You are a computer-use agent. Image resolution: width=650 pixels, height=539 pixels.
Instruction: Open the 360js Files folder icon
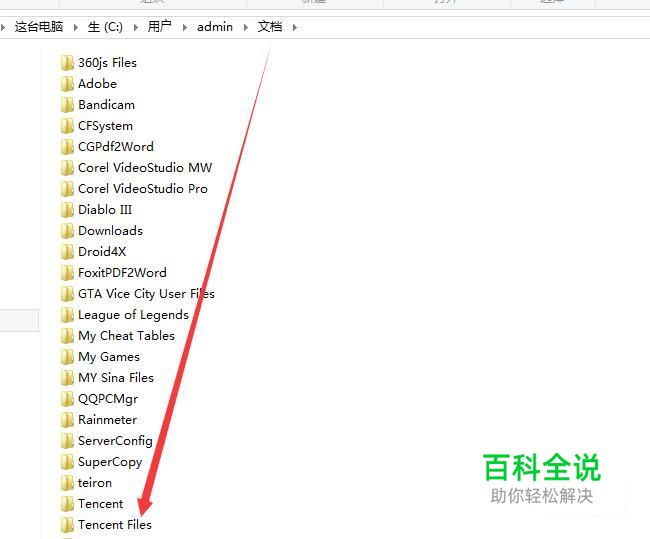coord(67,63)
